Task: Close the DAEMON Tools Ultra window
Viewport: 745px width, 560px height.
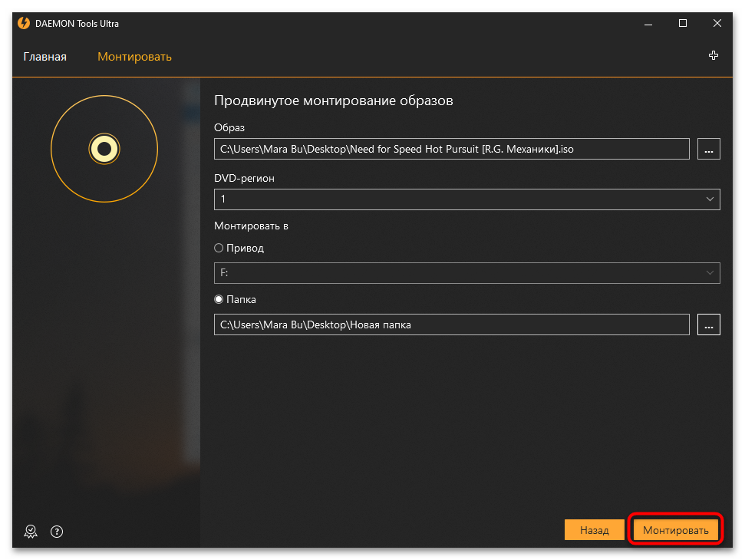Action: click(x=717, y=23)
